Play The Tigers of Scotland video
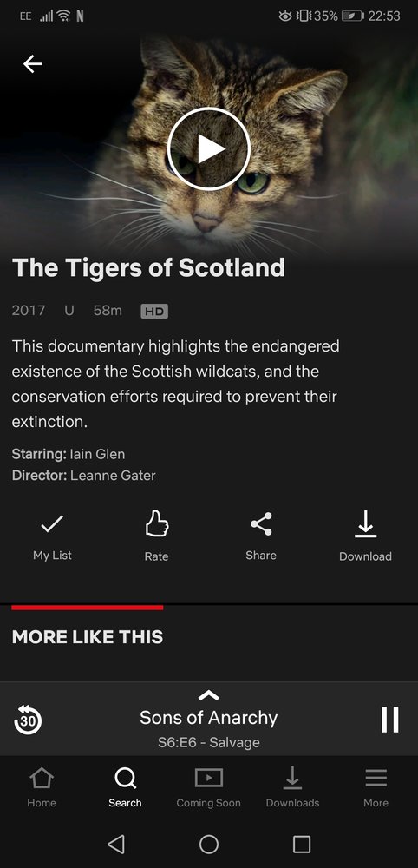The width and height of the screenshot is (418, 868). coord(209,149)
